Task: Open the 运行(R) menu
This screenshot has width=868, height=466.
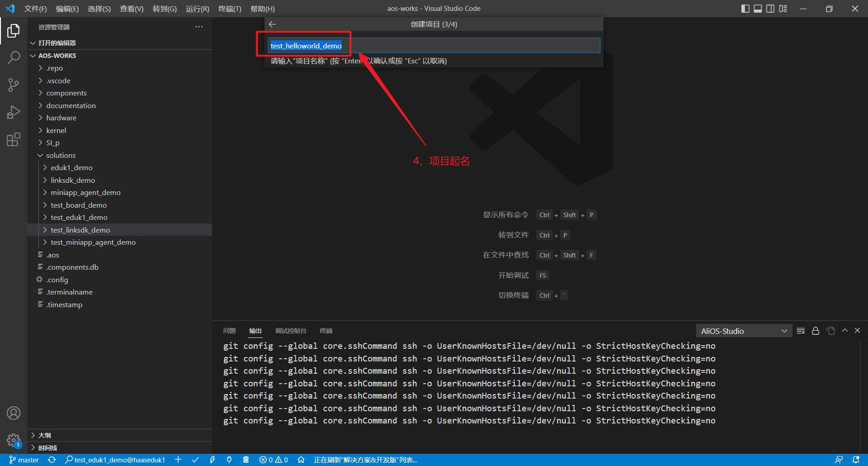Action: (198, 9)
